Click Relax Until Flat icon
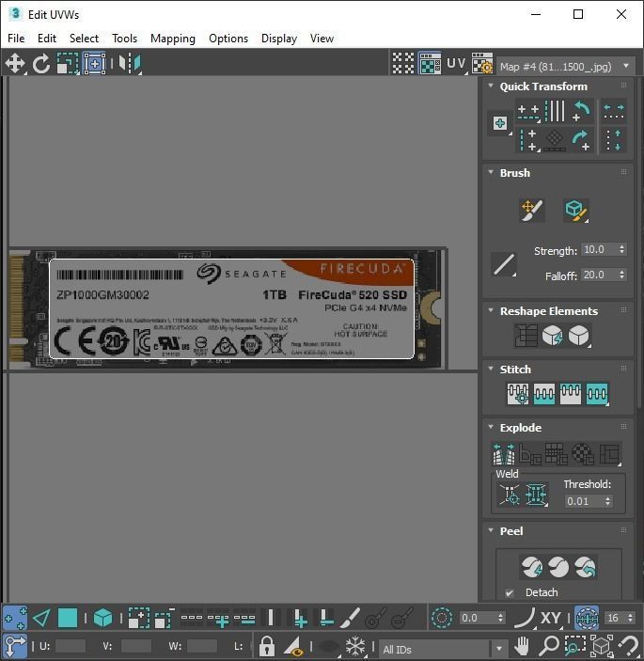 552,336
